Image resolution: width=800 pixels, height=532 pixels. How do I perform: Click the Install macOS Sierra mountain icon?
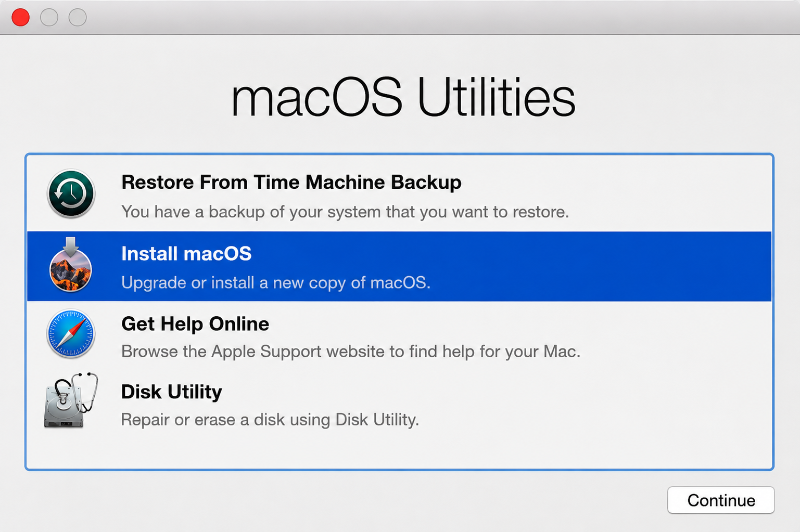click(70, 265)
